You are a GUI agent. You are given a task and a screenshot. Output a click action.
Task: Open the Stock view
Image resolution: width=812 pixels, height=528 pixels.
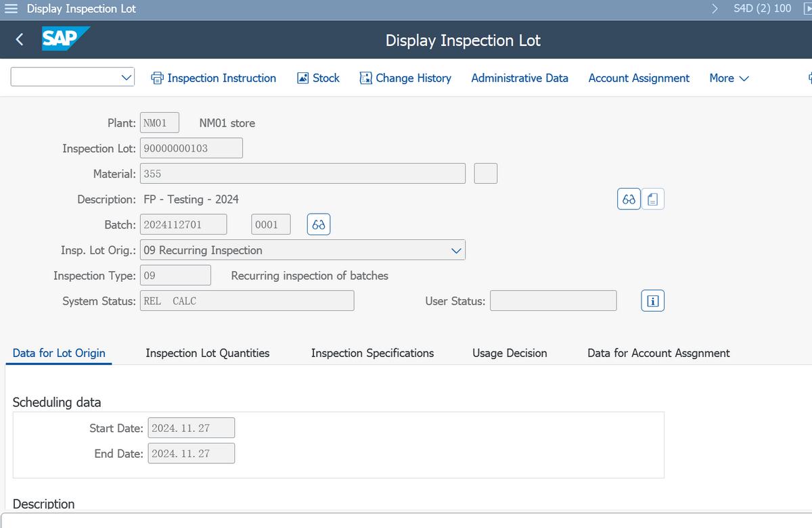319,78
